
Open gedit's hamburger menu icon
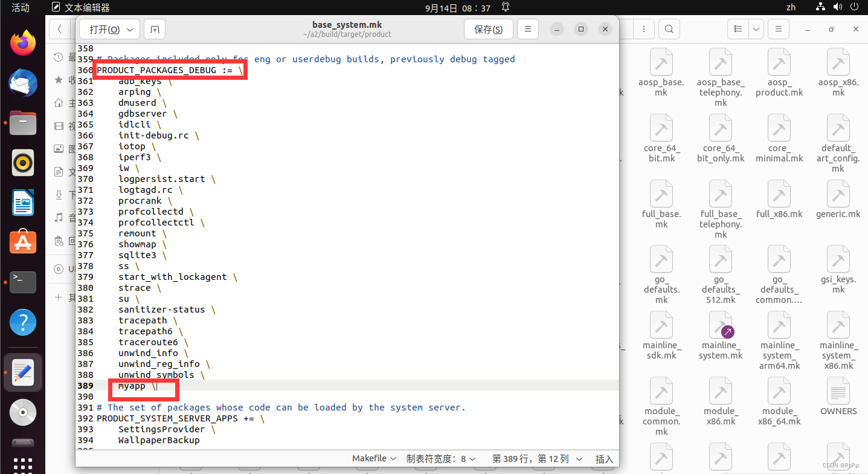[x=527, y=28]
